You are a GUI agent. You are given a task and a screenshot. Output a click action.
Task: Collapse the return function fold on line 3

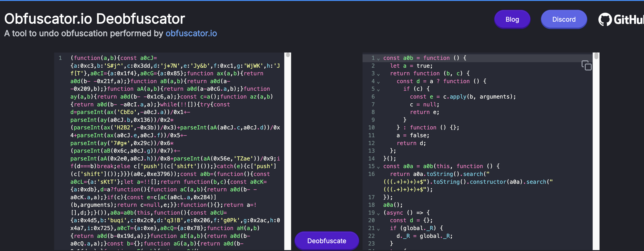point(378,73)
